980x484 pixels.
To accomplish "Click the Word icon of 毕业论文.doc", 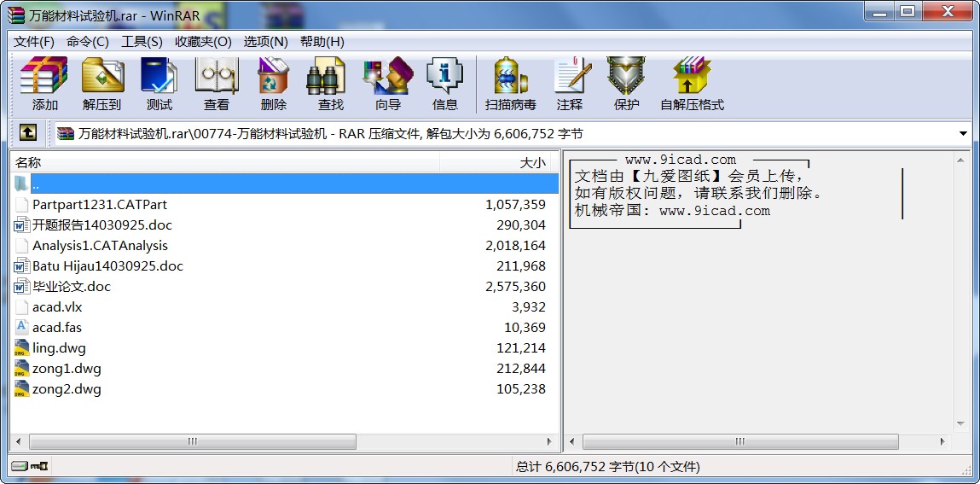I will coord(21,287).
